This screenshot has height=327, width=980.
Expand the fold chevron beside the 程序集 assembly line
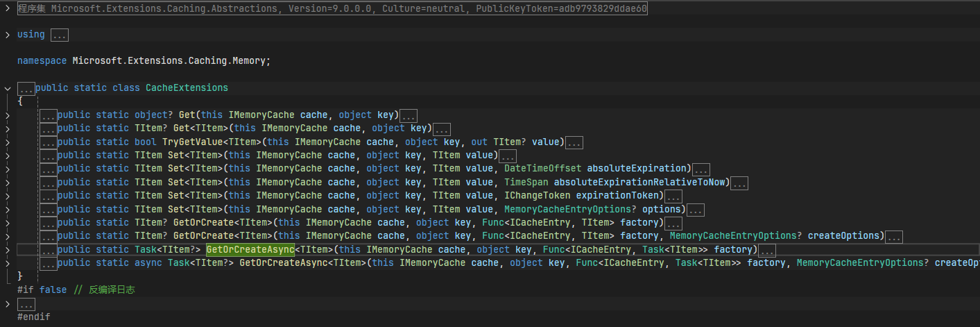(7, 8)
